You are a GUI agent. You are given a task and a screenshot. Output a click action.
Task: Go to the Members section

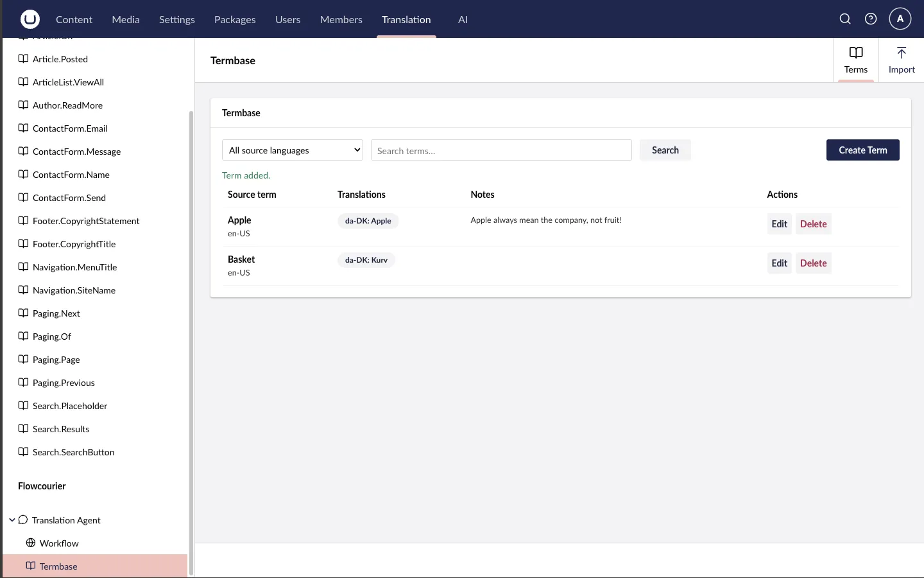tap(341, 19)
